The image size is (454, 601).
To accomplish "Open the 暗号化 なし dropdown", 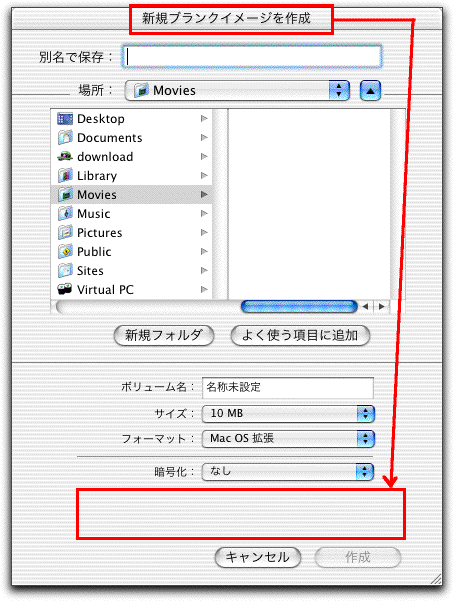I will coord(288,471).
